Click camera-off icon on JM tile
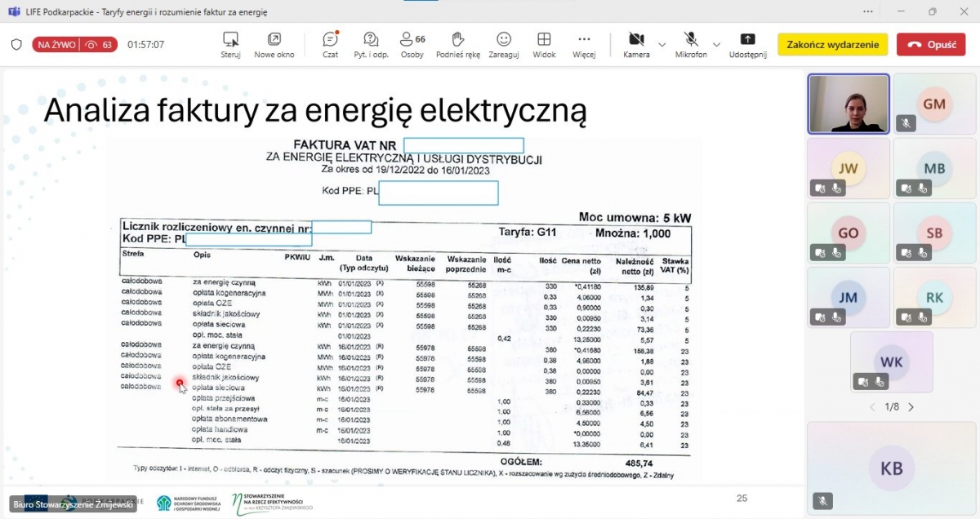Screen dimensions: 980x519 click(820, 317)
